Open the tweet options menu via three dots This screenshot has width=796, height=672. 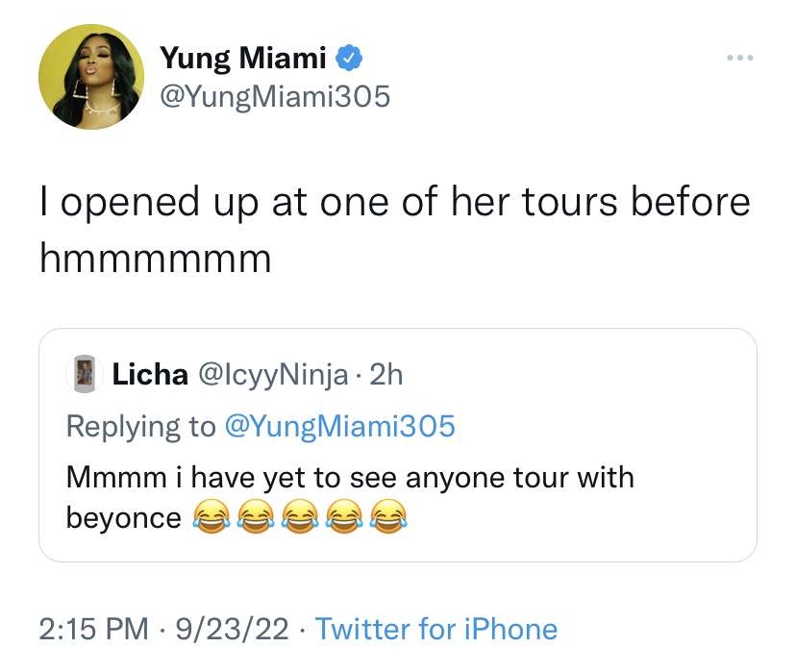point(738,60)
